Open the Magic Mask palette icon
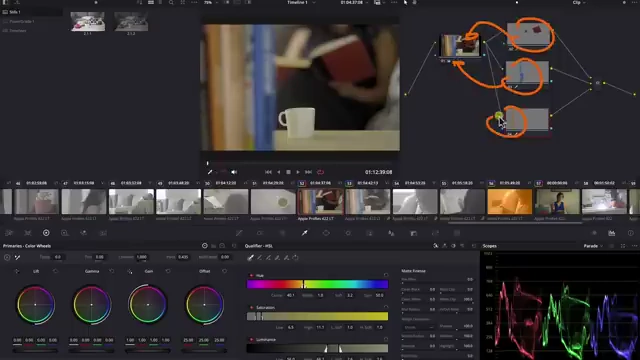 tap(369, 233)
